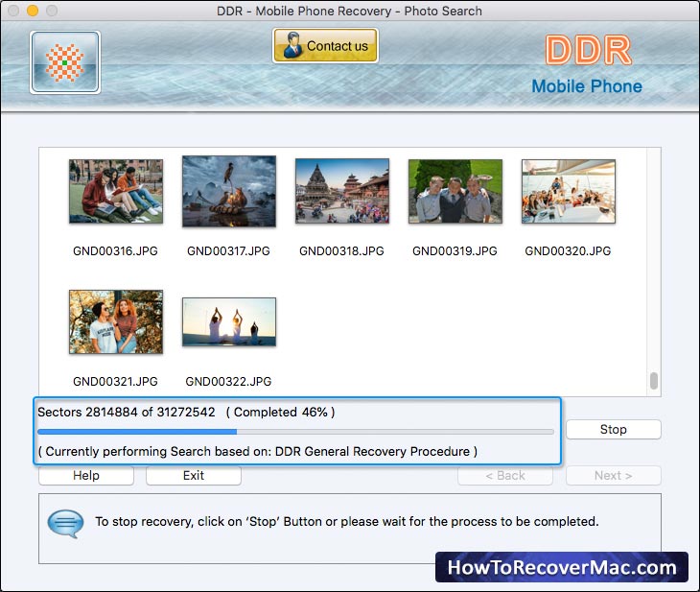This screenshot has height=592, width=700.
Task: Click the DDR General Recovery Procedure status line
Action: coord(258,451)
